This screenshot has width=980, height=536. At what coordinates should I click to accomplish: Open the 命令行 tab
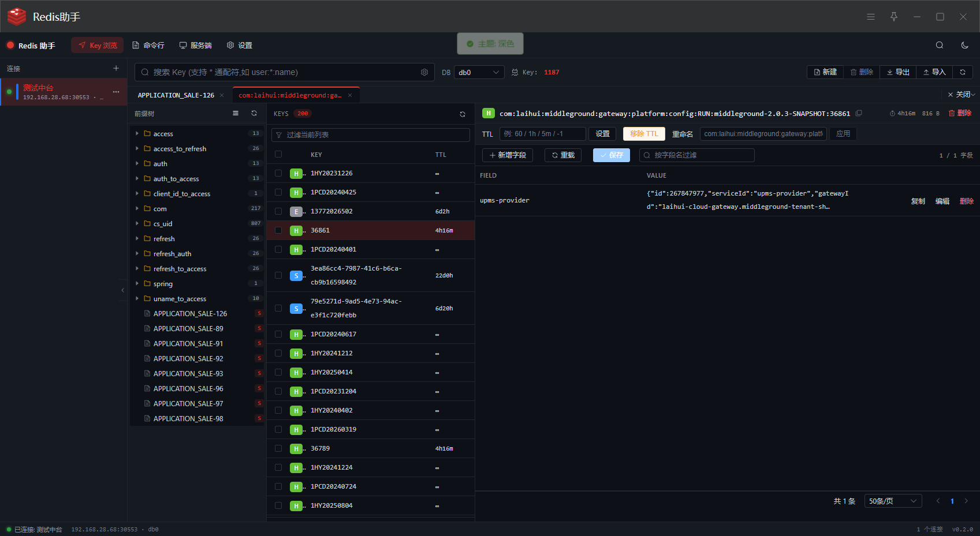148,45
